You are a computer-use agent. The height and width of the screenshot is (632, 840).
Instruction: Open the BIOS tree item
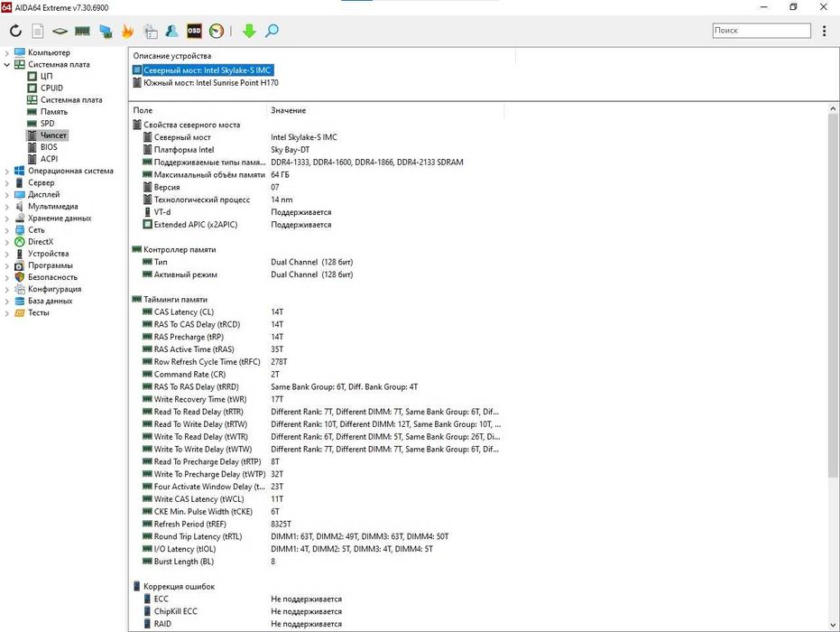[x=49, y=147]
